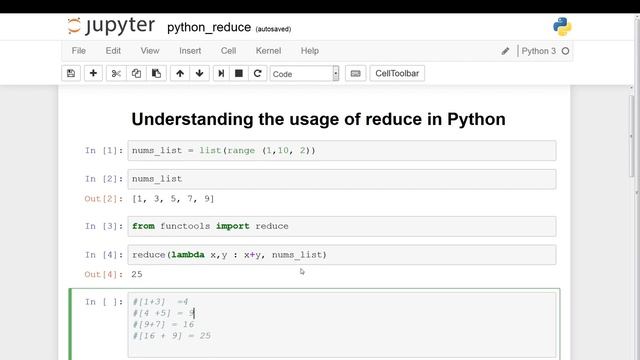Image resolution: width=640 pixels, height=360 pixels.
Task: Click the reduce lambda code cell
Action: point(342,255)
